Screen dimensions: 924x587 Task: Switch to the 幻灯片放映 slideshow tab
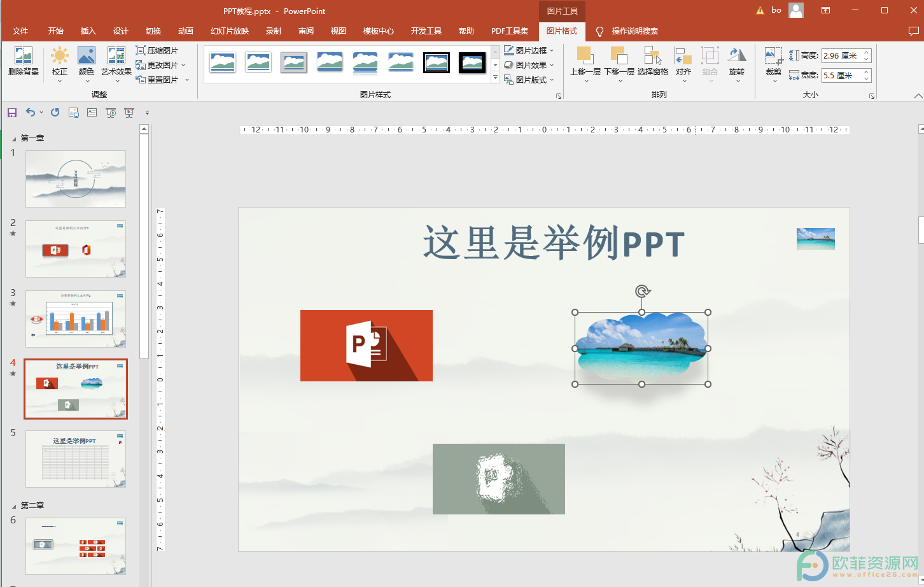(230, 31)
